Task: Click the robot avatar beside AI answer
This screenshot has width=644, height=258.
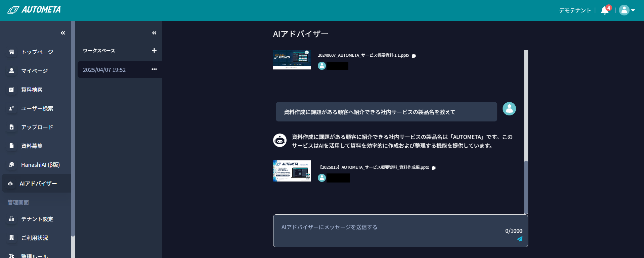Action: click(x=280, y=140)
